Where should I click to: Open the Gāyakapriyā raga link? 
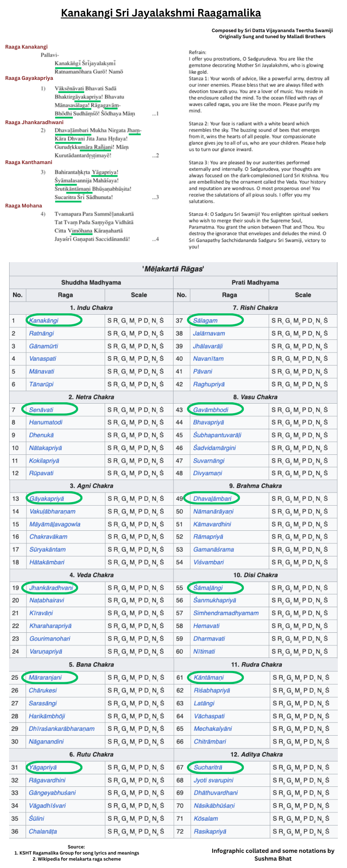coord(46,499)
